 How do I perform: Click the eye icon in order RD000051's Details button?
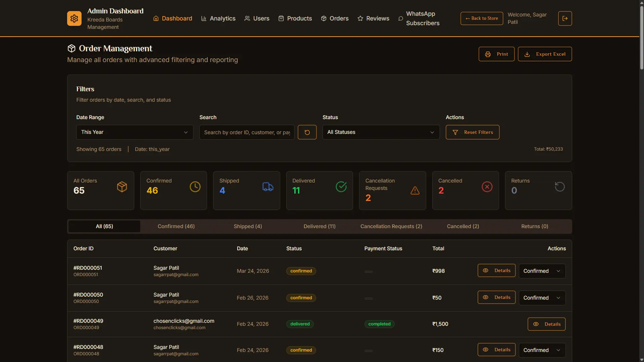click(486, 270)
